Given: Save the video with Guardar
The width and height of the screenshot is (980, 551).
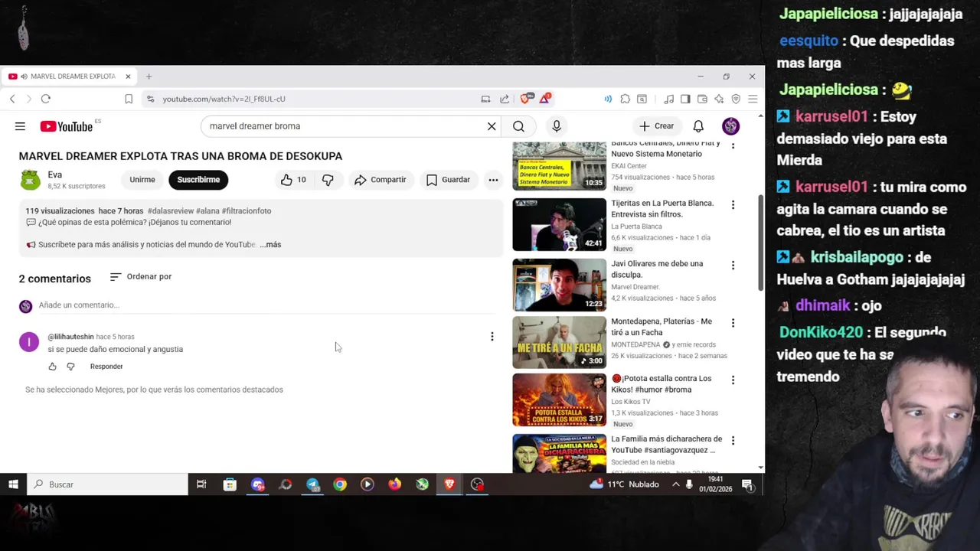Looking at the screenshot, I should click(x=449, y=180).
